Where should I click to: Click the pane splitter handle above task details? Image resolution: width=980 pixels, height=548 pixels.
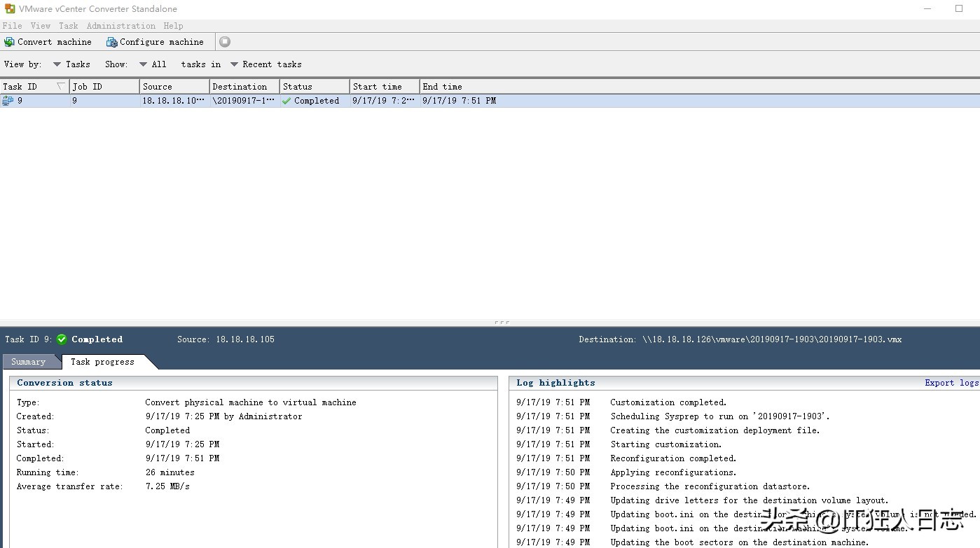pyautogui.click(x=502, y=323)
